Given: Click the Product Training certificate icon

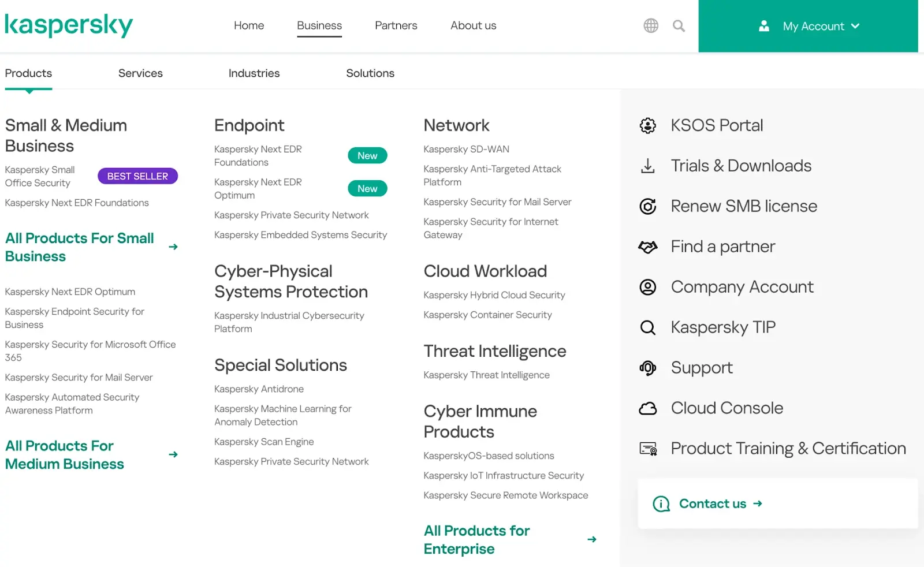Looking at the screenshot, I should [648, 449].
